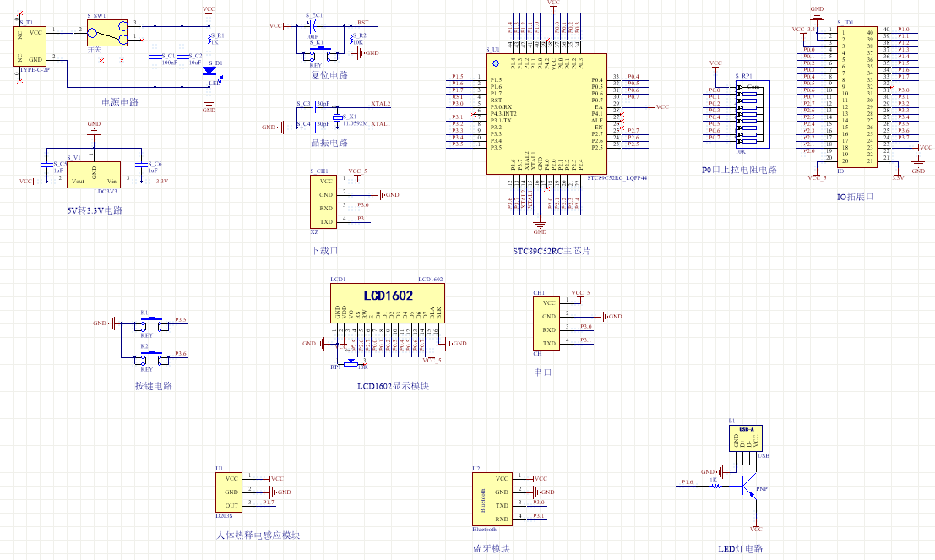This screenshot has height=560, width=935.
Task: Click the '下载口' caption
Action: pyautogui.click(x=324, y=251)
